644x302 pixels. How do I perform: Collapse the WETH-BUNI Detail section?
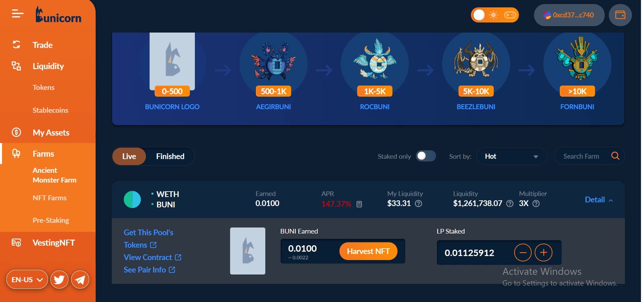[599, 200]
